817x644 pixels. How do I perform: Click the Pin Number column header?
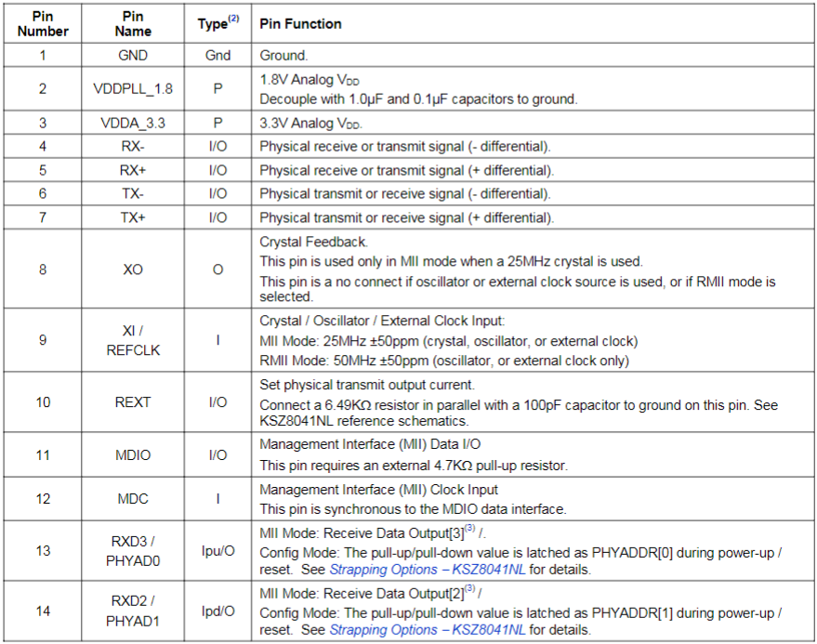43,23
